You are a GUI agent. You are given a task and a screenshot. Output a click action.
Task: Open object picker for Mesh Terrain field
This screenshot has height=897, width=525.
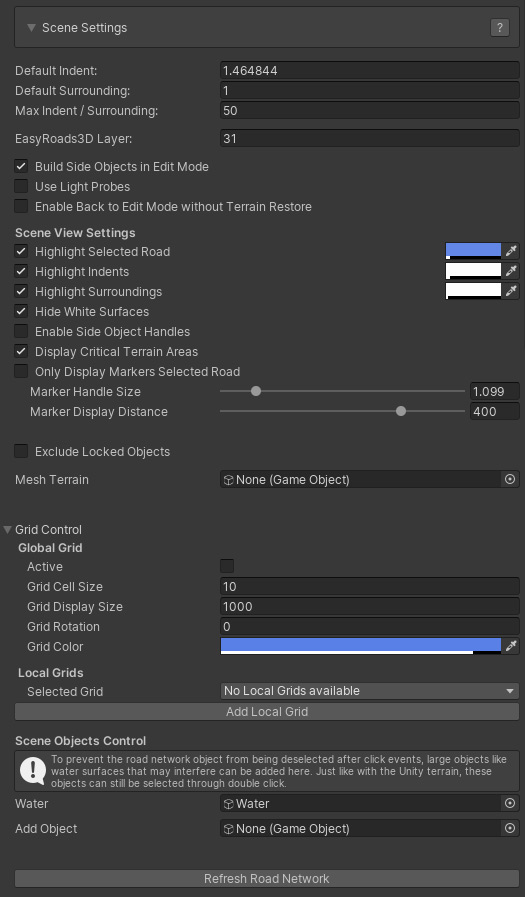tap(510, 479)
